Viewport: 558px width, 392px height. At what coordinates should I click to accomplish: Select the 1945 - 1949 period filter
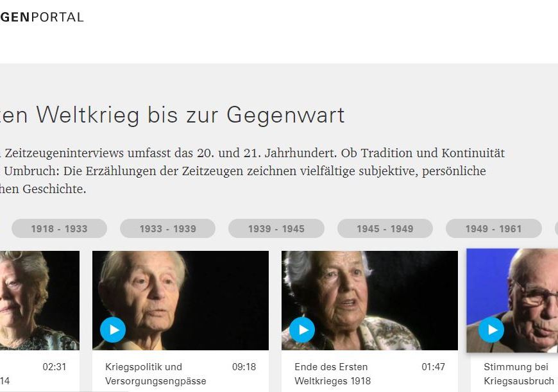[385, 228]
